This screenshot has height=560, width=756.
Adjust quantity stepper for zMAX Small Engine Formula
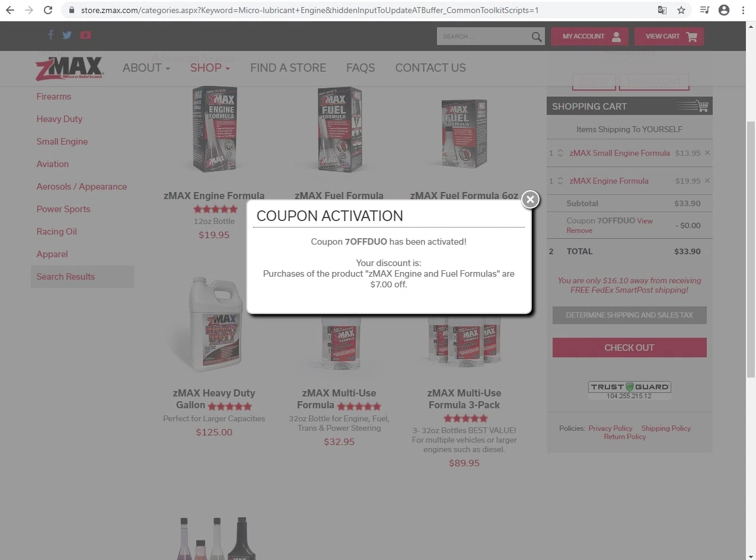tap(560, 153)
